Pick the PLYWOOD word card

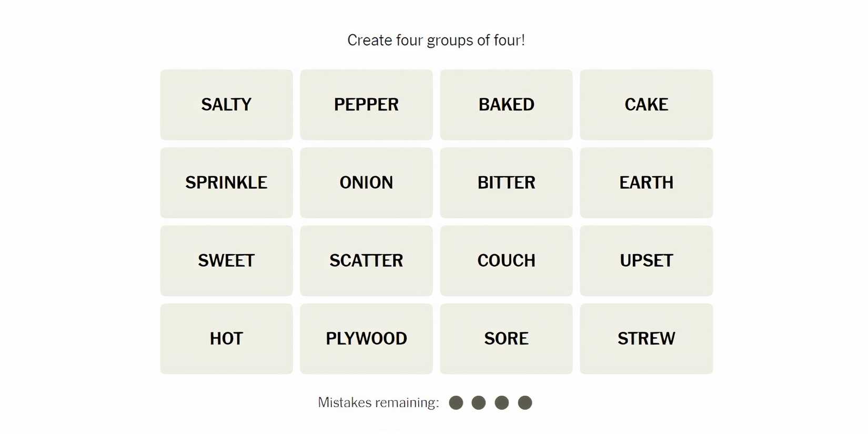point(366,338)
